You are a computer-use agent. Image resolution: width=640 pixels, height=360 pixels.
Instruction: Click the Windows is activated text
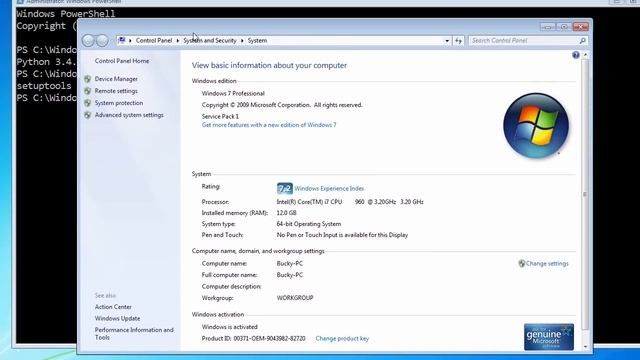(229, 327)
